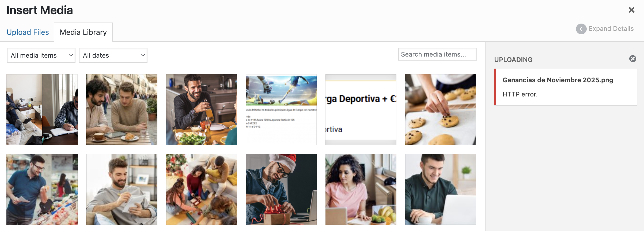Select the soccer players banner thumbnail
Viewport: 644px width, 231px height.
(281, 110)
